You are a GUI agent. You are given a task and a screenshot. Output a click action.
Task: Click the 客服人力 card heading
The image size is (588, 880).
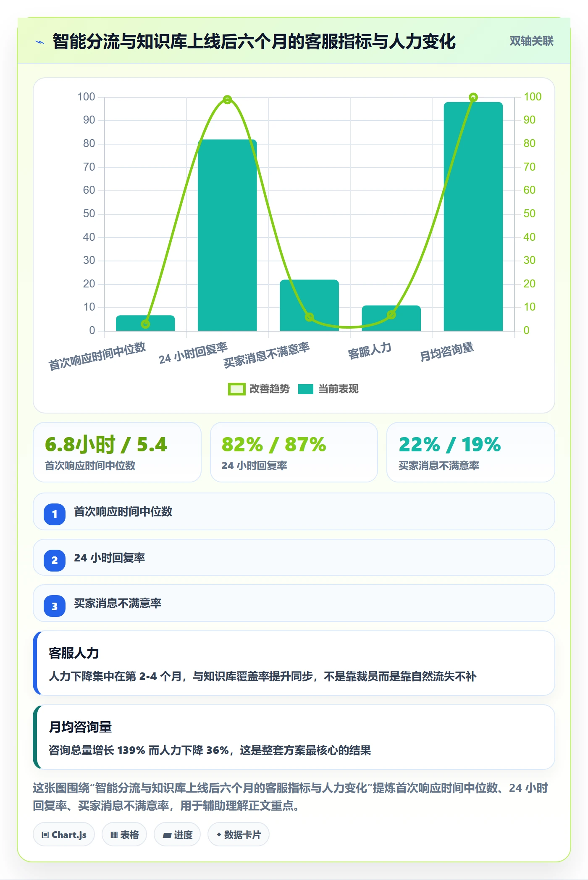click(x=74, y=653)
